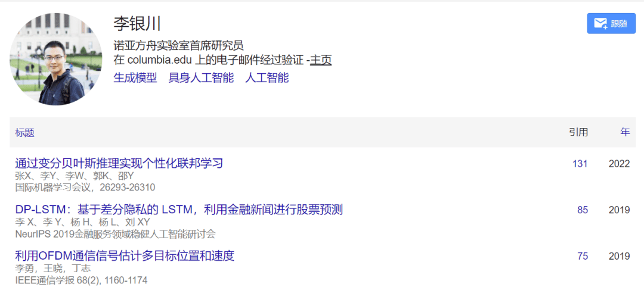View the 131 citations of first paper
644x287 pixels.
pyautogui.click(x=580, y=164)
